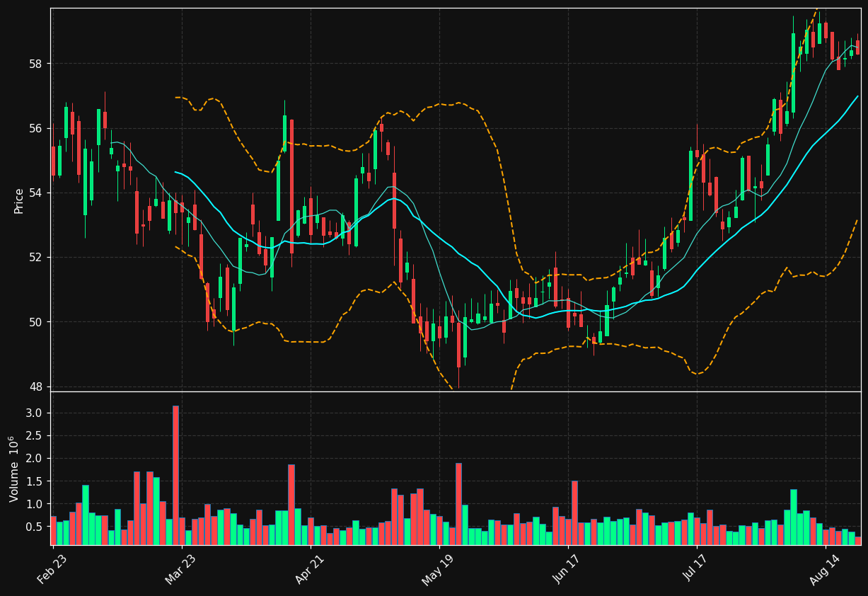This screenshot has height=596, width=868.
Task: Click the Mar 23 date label
Action: coord(180,568)
